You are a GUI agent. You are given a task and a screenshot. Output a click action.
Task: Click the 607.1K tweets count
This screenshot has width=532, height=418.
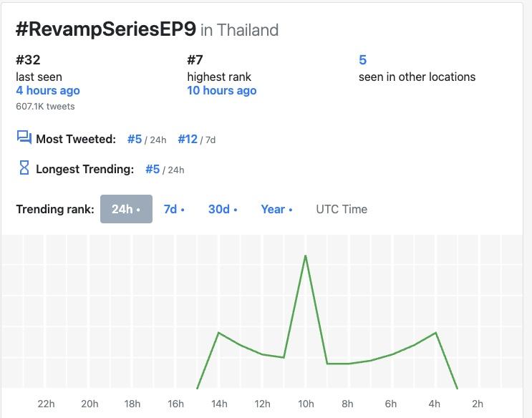pos(45,106)
